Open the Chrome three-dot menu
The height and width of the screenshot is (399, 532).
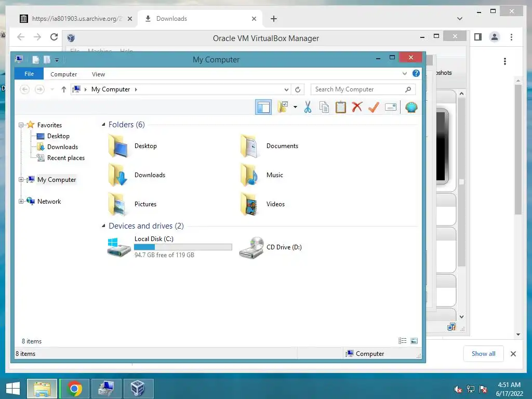511,37
